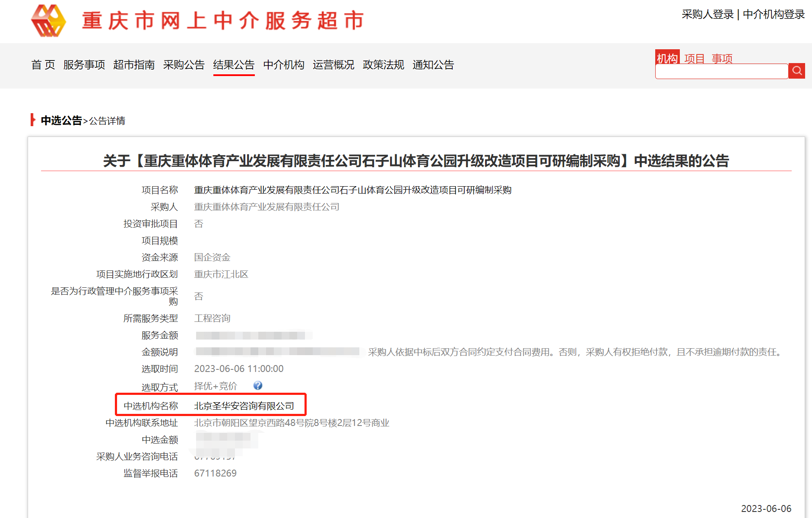Click the publish date 2023-06-06
This screenshot has width=812, height=518.
point(766,508)
